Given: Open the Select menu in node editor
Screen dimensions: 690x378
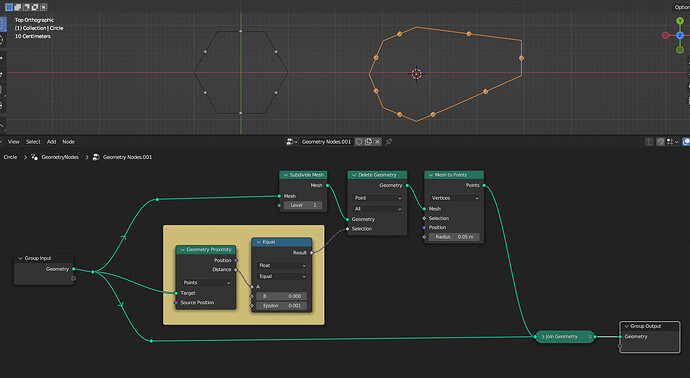Looking at the screenshot, I should pos(33,142).
